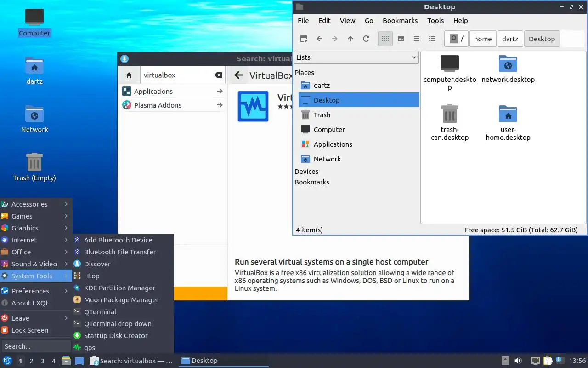
Task: Open Applications category in Discover
Action: (173, 92)
